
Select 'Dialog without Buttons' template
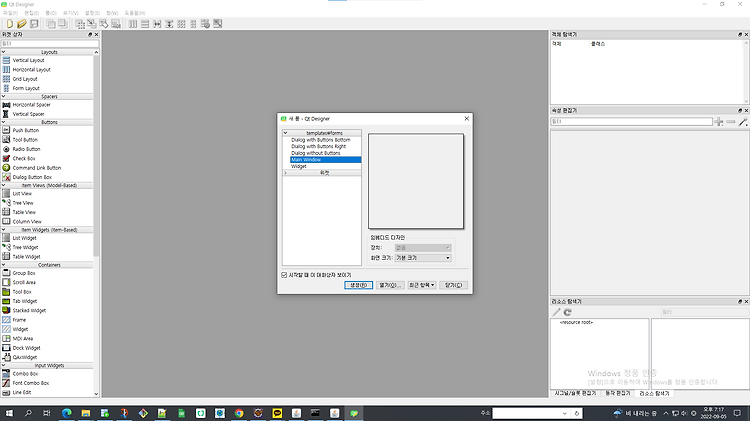316,153
